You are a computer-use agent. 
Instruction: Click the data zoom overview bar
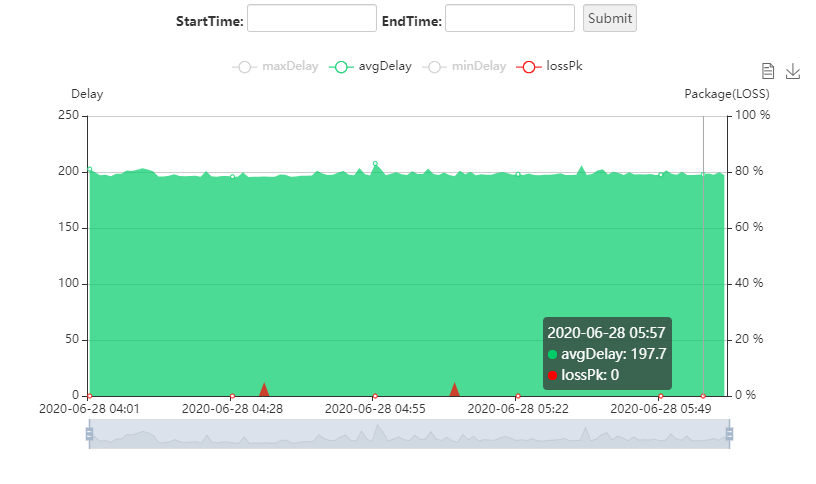(x=409, y=434)
